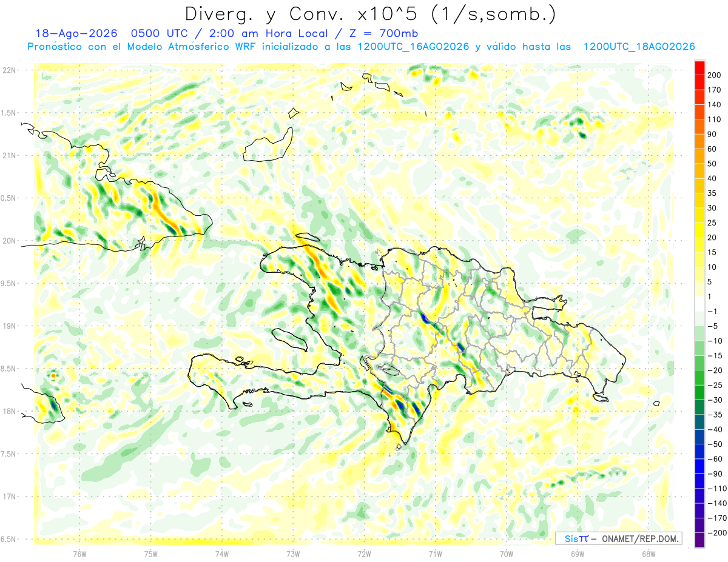Click the valid time '1200UTC_18AGO2026'
This screenshot has height=562, width=728.
[x=639, y=47]
